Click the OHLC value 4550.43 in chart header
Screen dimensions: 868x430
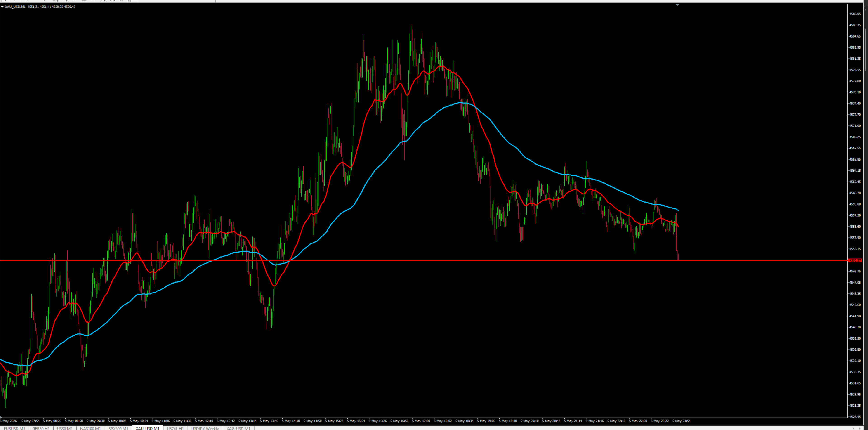point(70,7)
